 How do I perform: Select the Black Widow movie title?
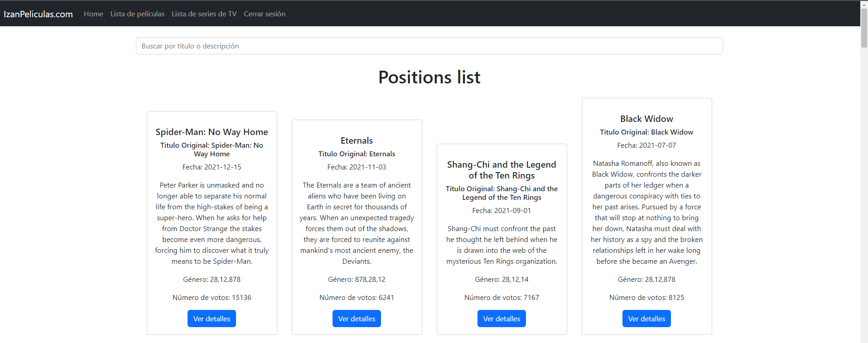click(646, 118)
